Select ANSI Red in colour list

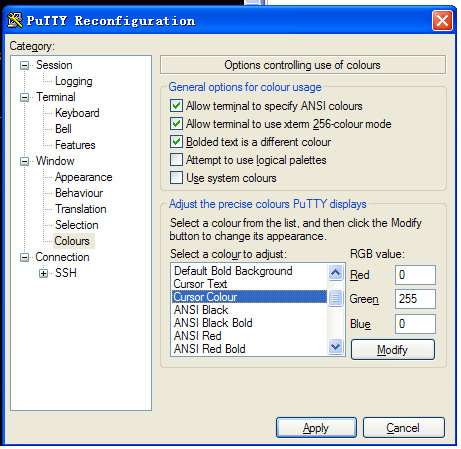(249, 336)
